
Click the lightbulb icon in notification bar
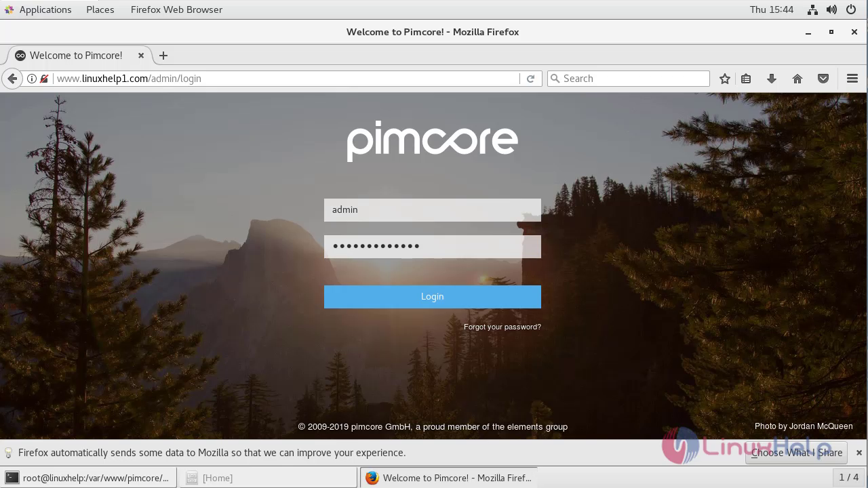(9, 453)
